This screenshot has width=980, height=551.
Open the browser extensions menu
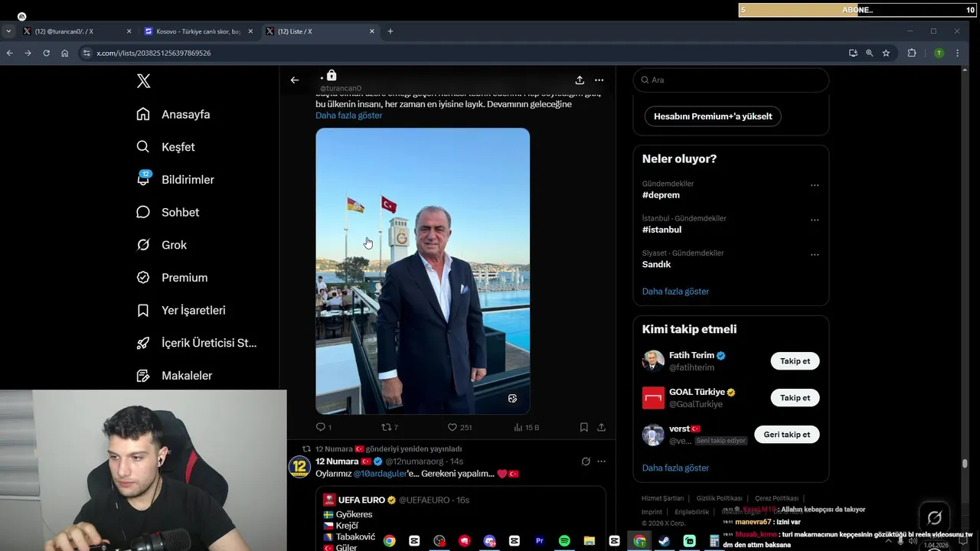point(912,53)
